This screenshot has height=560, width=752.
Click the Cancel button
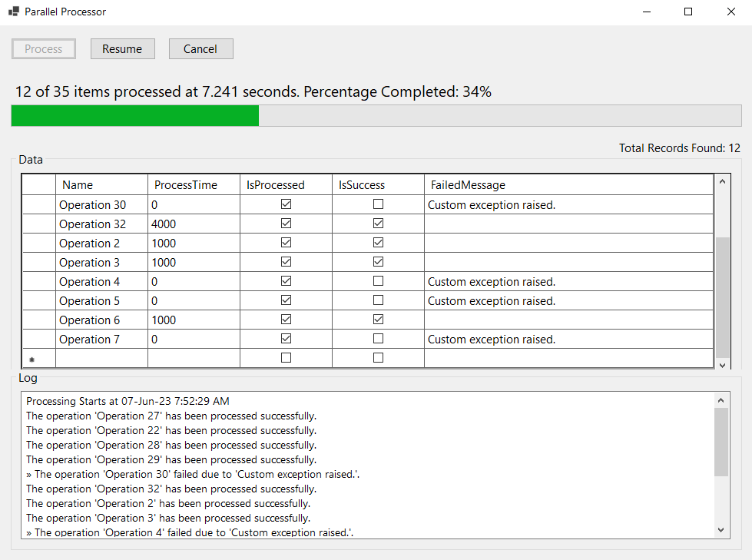pos(200,49)
